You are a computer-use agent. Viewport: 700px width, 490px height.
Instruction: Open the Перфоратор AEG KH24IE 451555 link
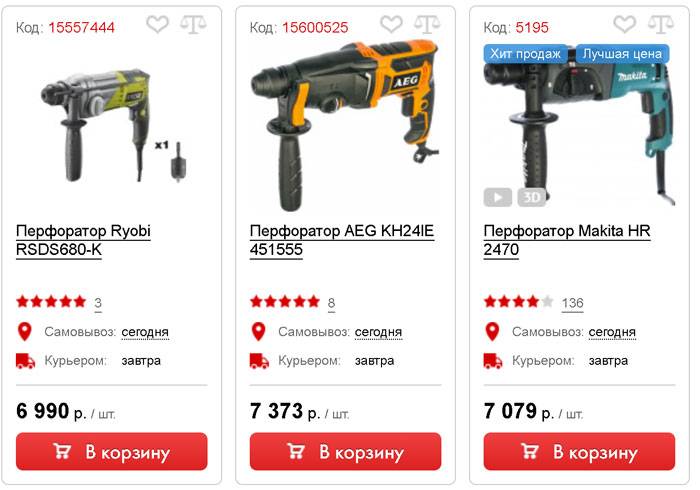(342, 240)
